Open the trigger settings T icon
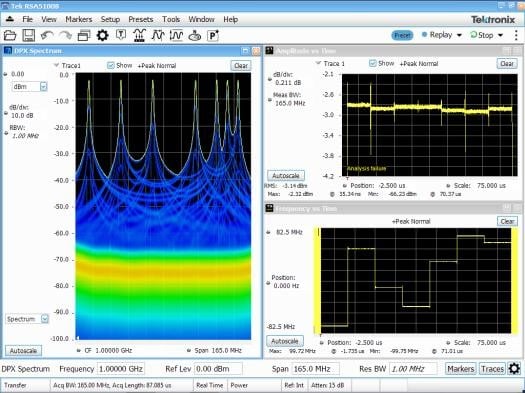The image size is (525, 393). pyautogui.click(x=121, y=34)
